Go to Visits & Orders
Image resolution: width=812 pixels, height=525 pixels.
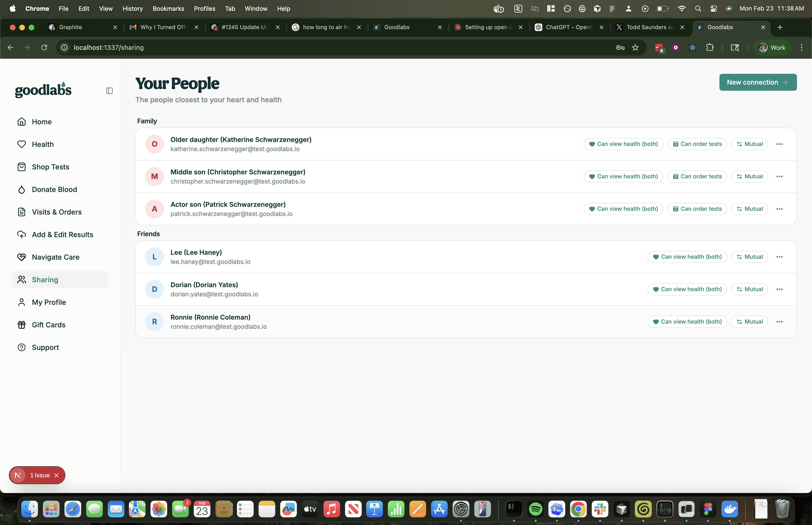pos(57,212)
